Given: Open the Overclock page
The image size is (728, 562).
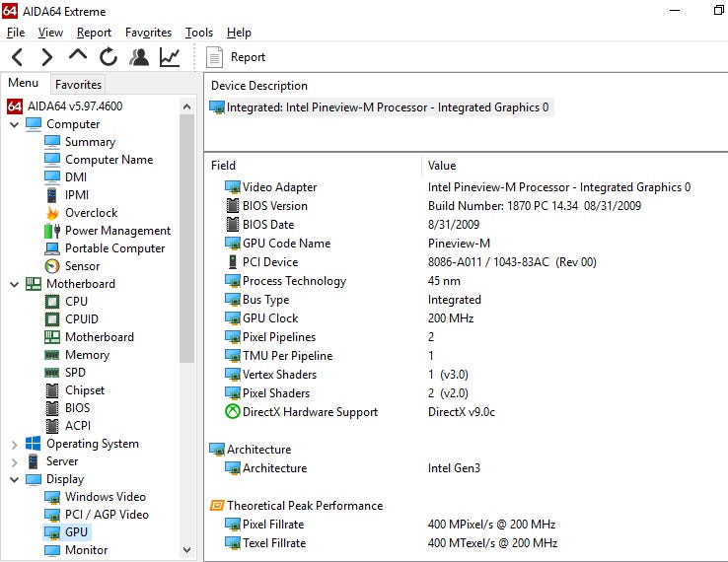Looking at the screenshot, I should click(81, 213).
